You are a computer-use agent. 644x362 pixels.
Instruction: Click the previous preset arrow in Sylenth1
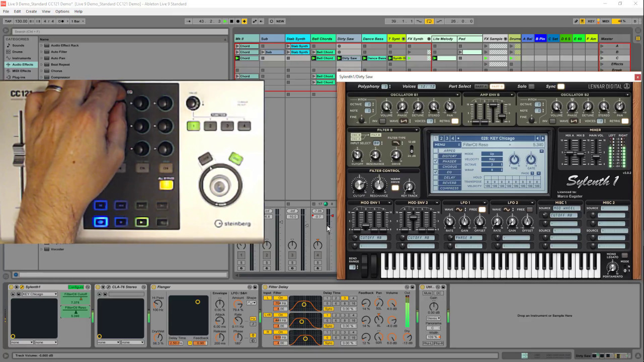[x=537, y=138]
